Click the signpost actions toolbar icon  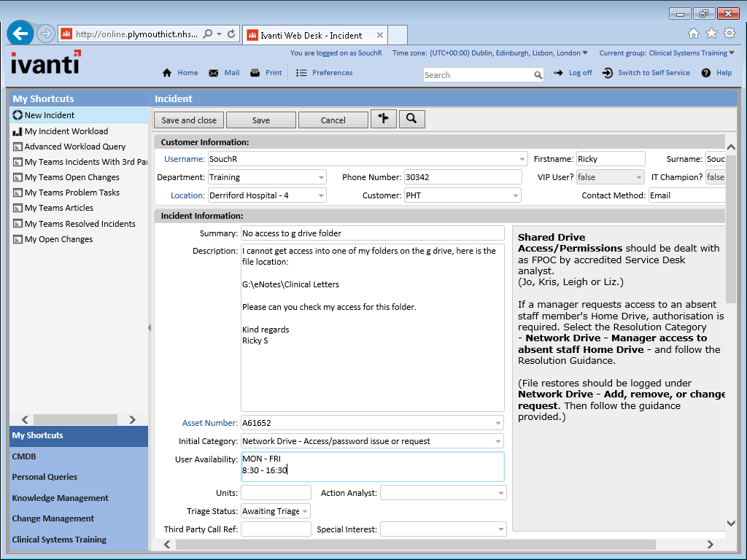[x=384, y=119]
